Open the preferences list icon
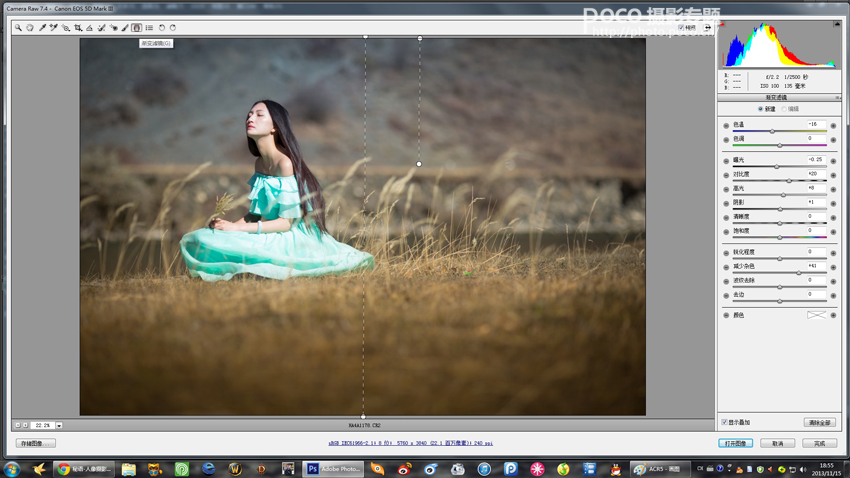850x478 pixels. pos(149,28)
